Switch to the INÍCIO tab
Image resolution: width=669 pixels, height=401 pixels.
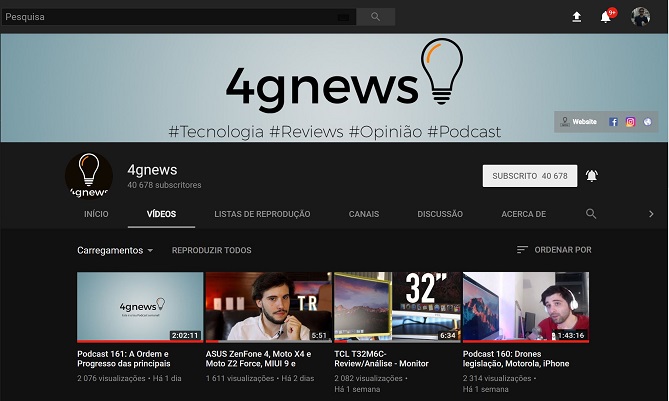click(96, 214)
